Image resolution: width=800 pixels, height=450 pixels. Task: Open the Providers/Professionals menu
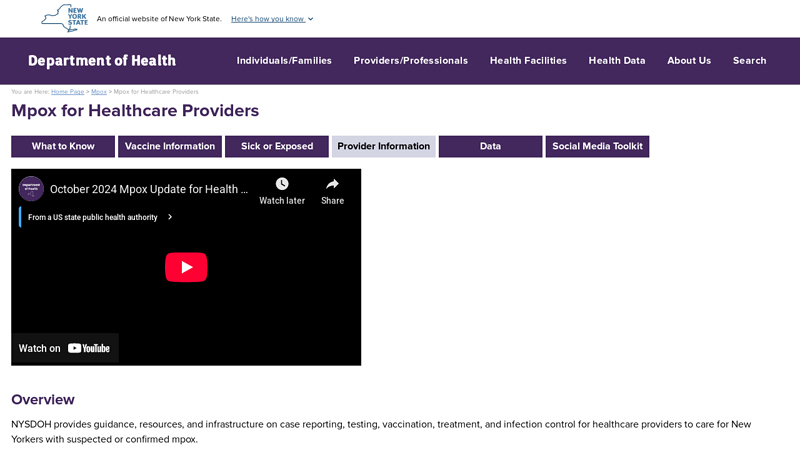pyautogui.click(x=411, y=61)
